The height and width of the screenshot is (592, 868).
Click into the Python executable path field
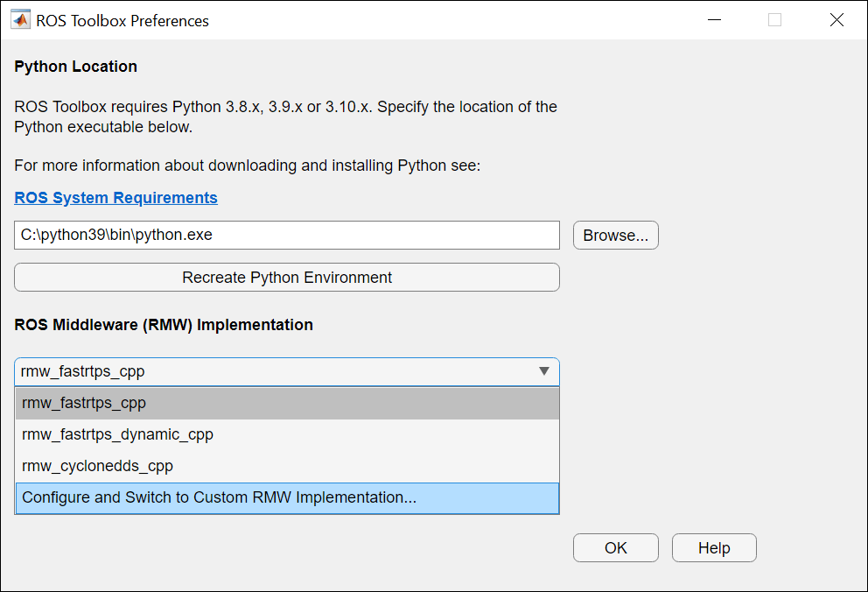pos(287,236)
